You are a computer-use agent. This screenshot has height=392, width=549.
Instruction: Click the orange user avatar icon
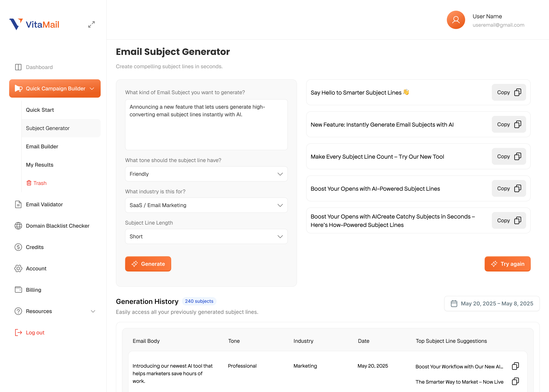pyautogui.click(x=456, y=20)
